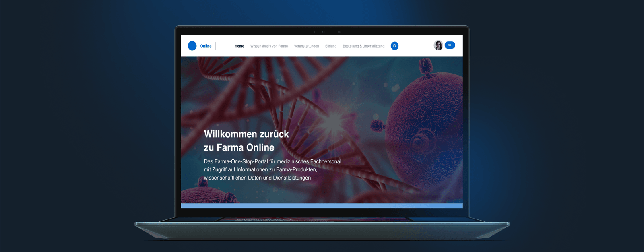Open Wissensbasis von Farma menu
Screen dimensions: 644x252
tap(269, 46)
